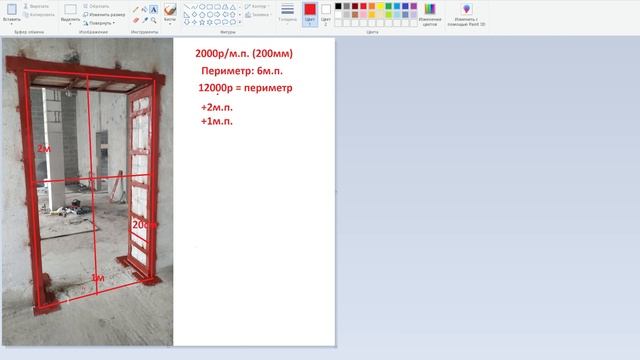This screenshot has height=360, width=640.
Task: Pick the dark red color swatch
Action: coord(355,6)
